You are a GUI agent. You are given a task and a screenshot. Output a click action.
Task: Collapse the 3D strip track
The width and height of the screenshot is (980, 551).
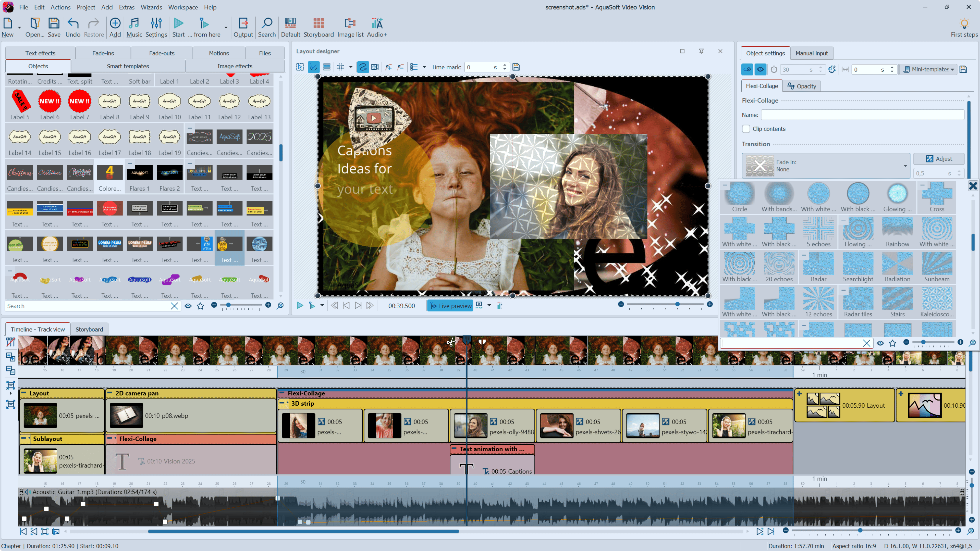pyautogui.click(x=282, y=403)
